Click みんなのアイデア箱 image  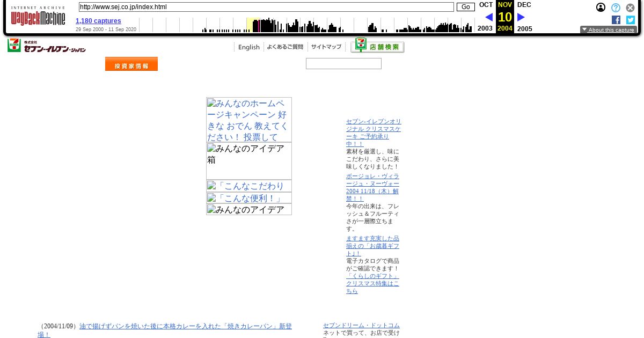[x=249, y=161]
